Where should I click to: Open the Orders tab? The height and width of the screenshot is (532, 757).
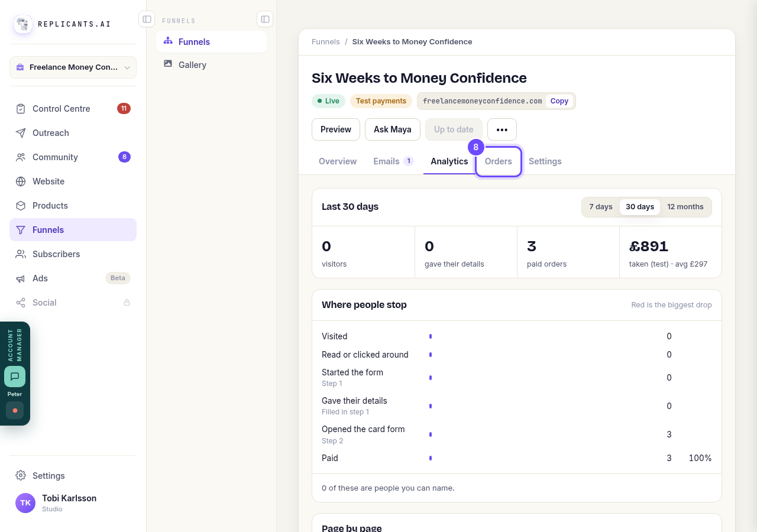click(499, 161)
